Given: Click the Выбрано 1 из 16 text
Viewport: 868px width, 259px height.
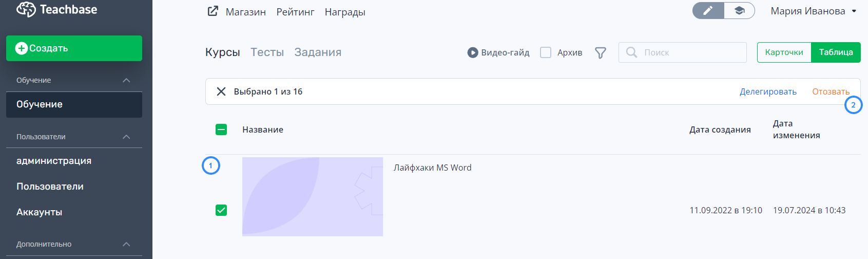Looking at the screenshot, I should [x=268, y=91].
